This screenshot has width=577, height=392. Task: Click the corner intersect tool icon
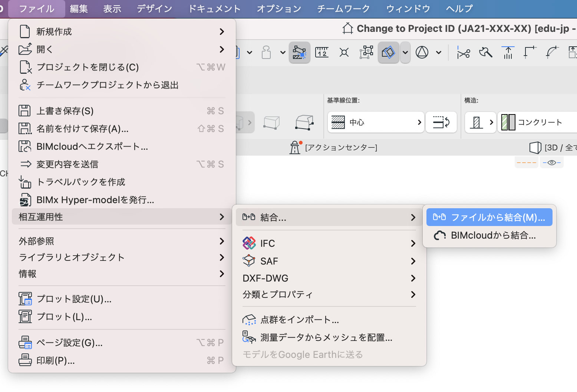click(530, 52)
